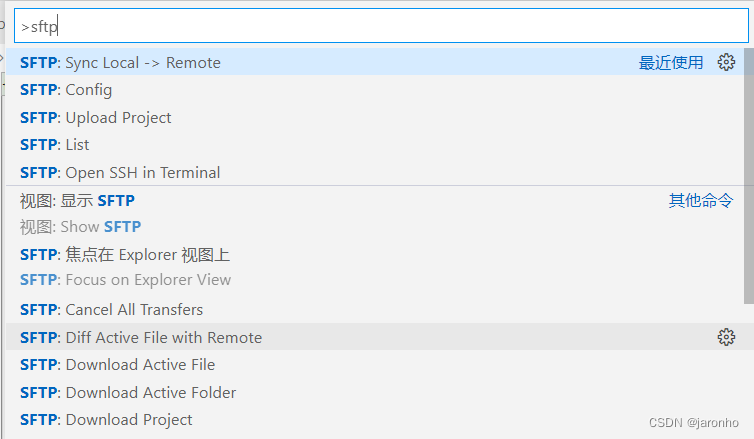Image resolution: width=754 pixels, height=439 pixels.
Task: Open SSH in Terminal via SFTP
Action: (x=375, y=172)
